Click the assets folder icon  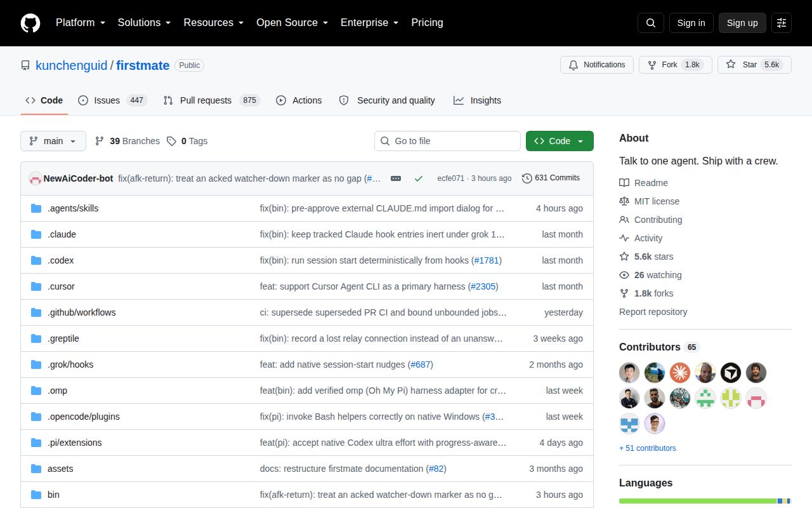pos(36,469)
